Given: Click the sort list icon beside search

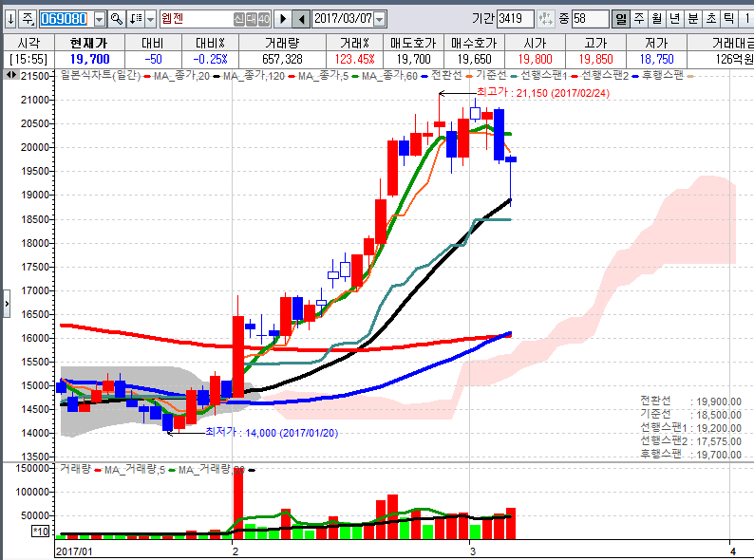Looking at the screenshot, I should [x=135, y=18].
